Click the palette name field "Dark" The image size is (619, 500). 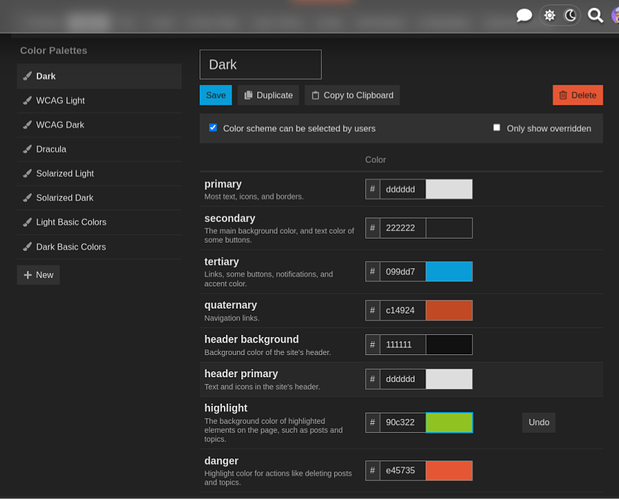pos(261,64)
